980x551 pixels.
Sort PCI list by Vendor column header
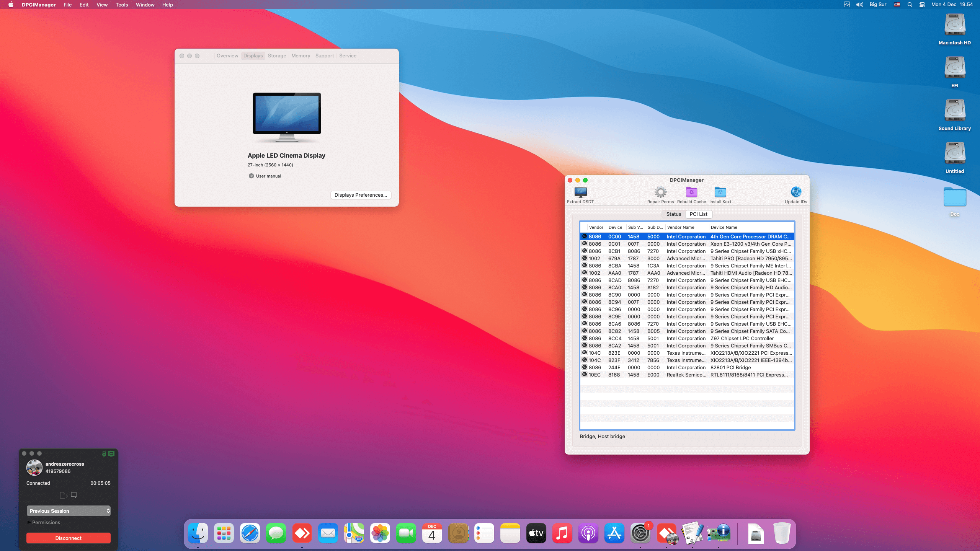[x=596, y=227]
